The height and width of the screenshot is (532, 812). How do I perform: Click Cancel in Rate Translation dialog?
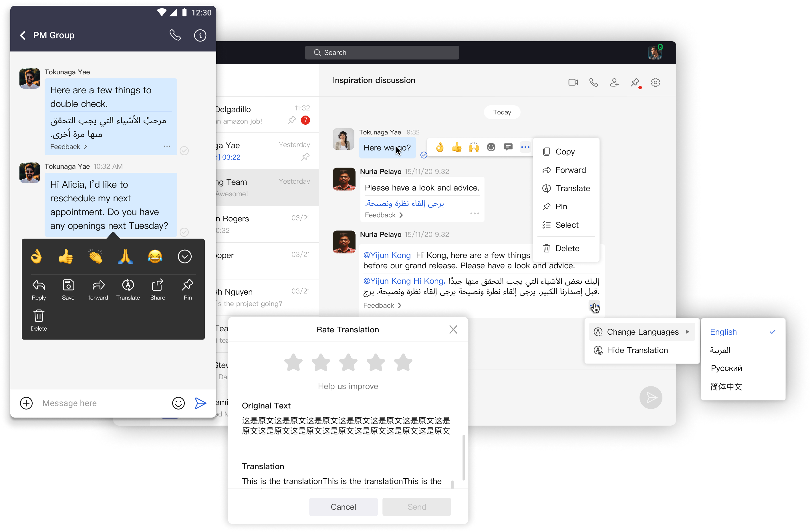[343, 507]
